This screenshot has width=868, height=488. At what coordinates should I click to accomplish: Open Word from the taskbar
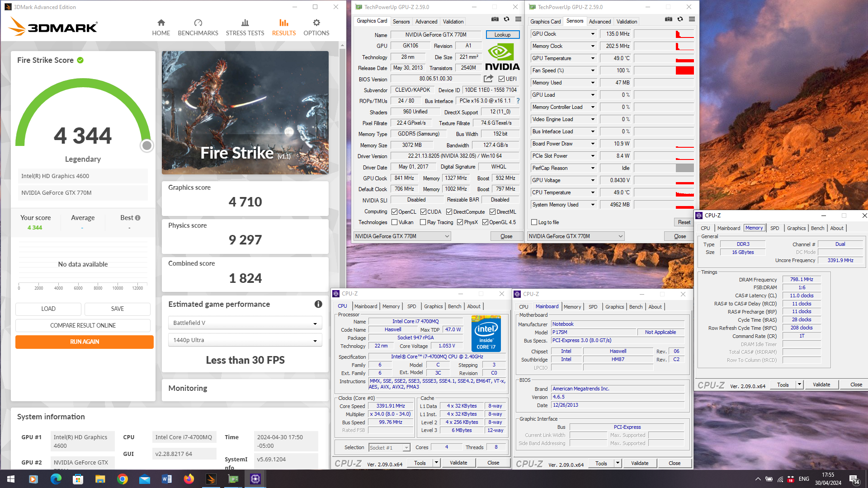click(x=167, y=479)
